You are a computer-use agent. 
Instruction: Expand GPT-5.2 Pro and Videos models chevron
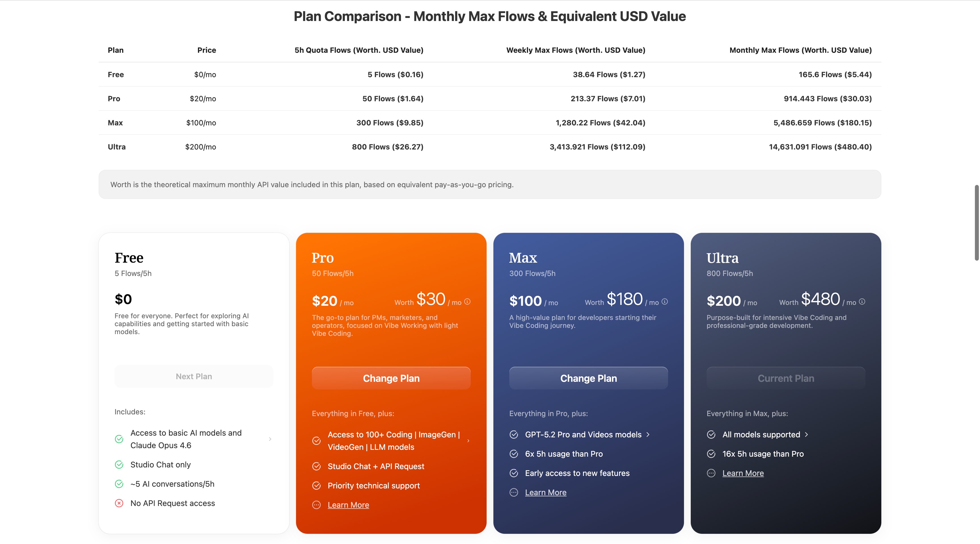(648, 435)
